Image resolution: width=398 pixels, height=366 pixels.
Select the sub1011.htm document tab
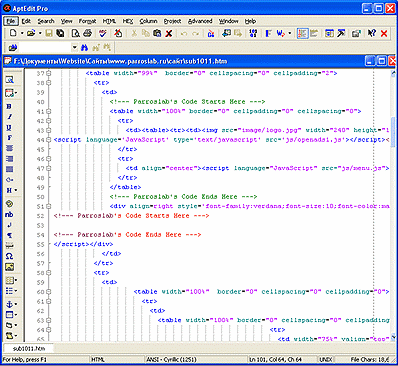[29, 348]
